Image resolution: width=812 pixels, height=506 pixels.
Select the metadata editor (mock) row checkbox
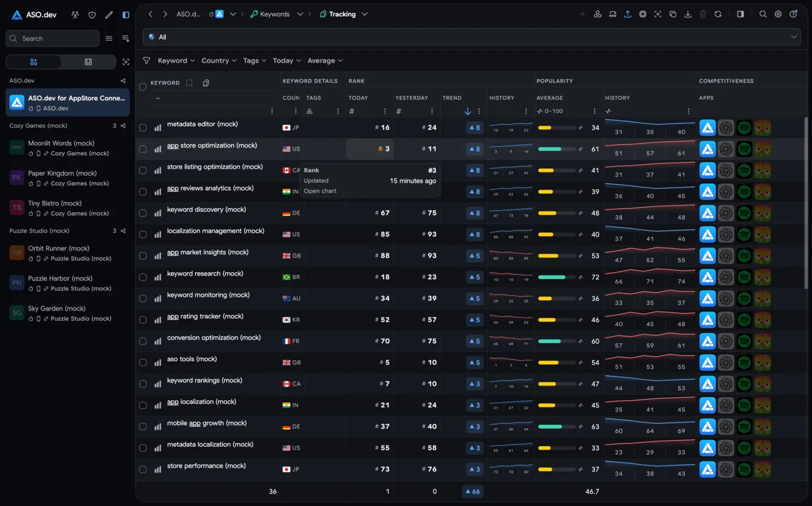click(143, 128)
